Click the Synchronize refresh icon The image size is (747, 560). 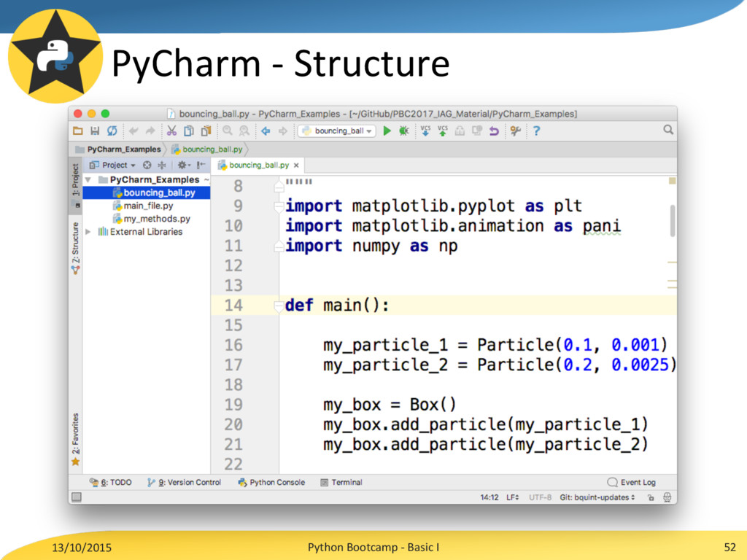112,131
